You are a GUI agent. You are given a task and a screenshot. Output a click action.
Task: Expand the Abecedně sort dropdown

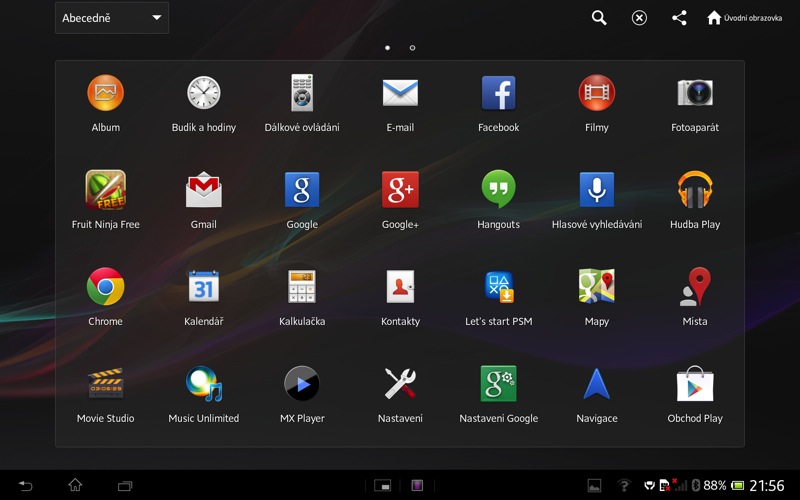coord(112,18)
